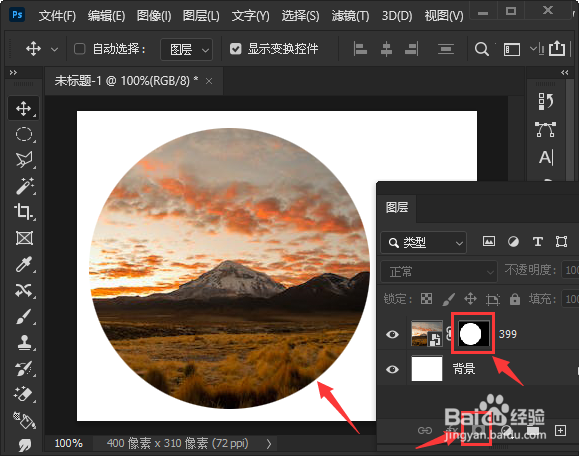Select the History Brush tool

point(24,368)
